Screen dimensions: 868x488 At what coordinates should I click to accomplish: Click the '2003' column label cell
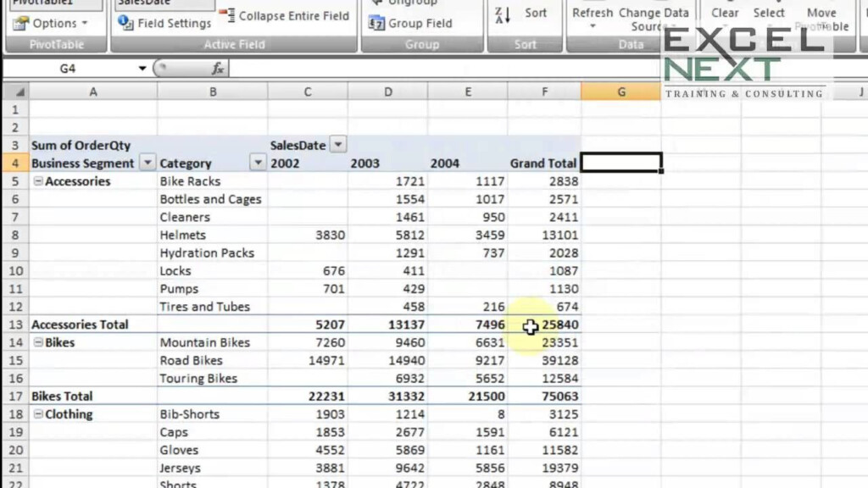tap(388, 164)
